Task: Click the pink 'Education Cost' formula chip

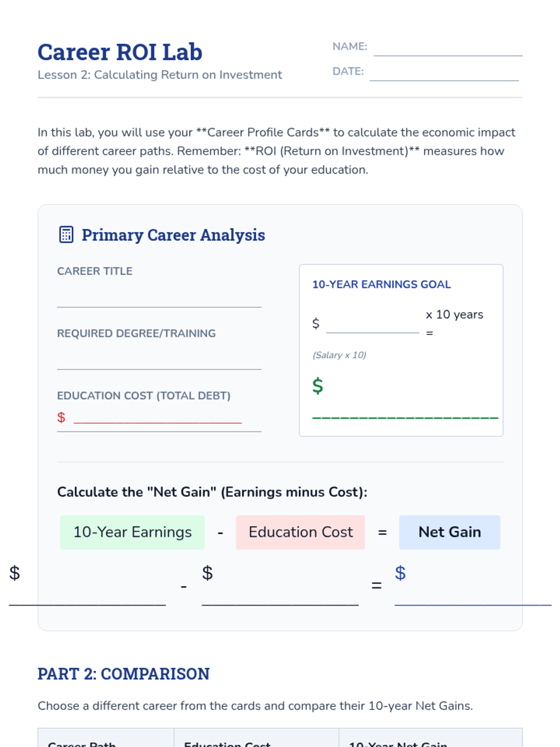Action: pyautogui.click(x=301, y=532)
